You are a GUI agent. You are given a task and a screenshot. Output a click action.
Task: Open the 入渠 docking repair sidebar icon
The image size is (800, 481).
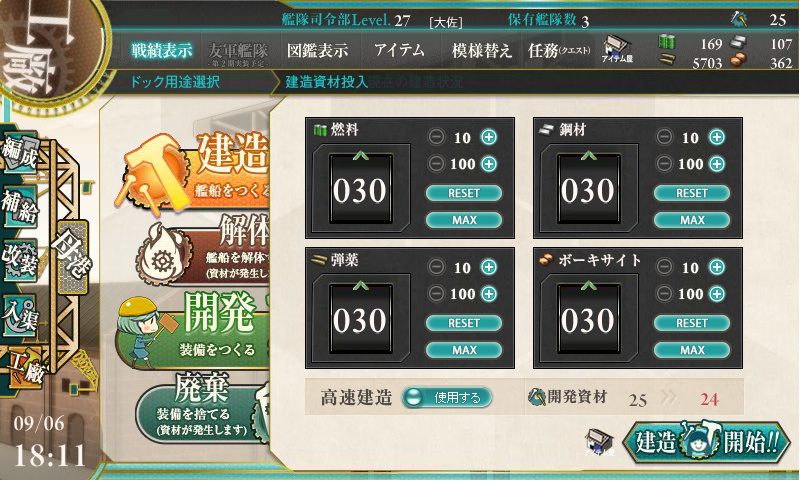pos(20,315)
